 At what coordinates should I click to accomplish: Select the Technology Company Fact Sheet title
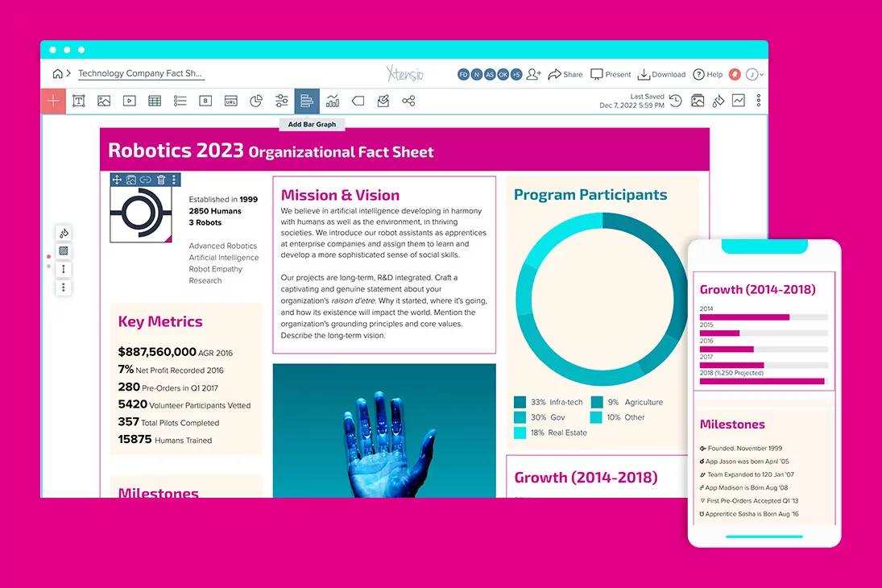pos(141,73)
